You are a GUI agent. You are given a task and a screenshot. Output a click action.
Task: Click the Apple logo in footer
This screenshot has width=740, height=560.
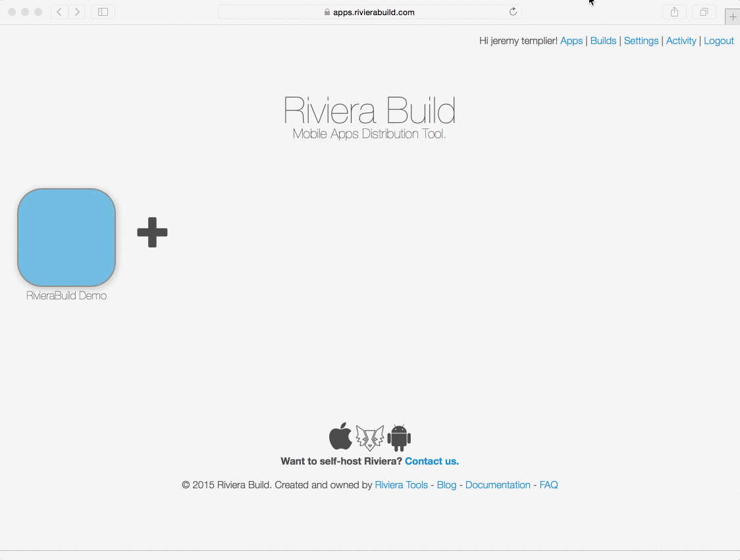[x=340, y=436]
